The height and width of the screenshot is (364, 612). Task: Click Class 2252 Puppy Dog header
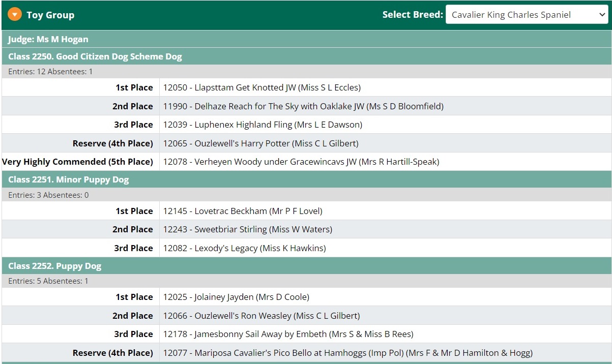(x=55, y=266)
